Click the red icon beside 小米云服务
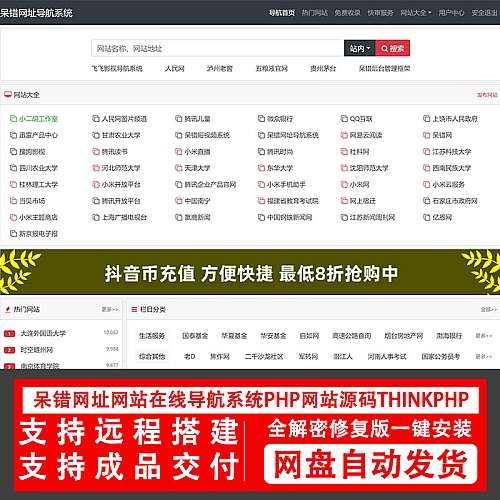The width and height of the screenshot is (500, 500). [427, 184]
